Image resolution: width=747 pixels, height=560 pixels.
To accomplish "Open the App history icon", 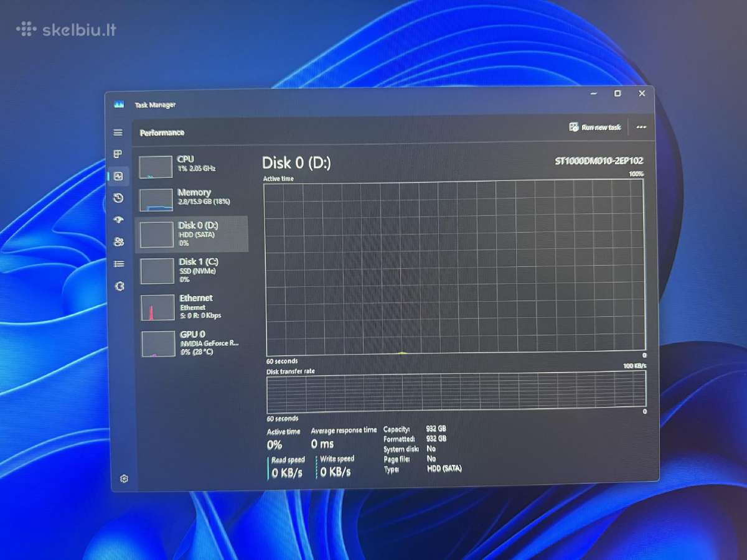I will 118,198.
